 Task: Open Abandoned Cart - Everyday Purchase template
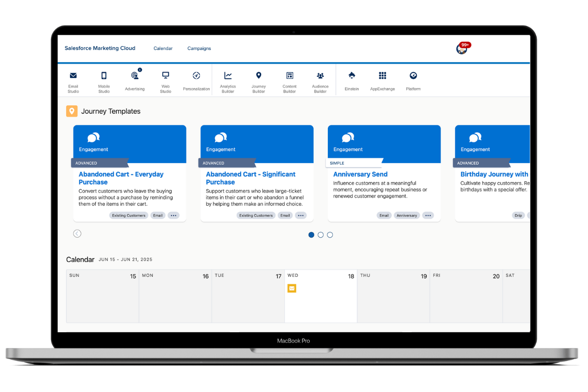pyautogui.click(x=121, y=178)
